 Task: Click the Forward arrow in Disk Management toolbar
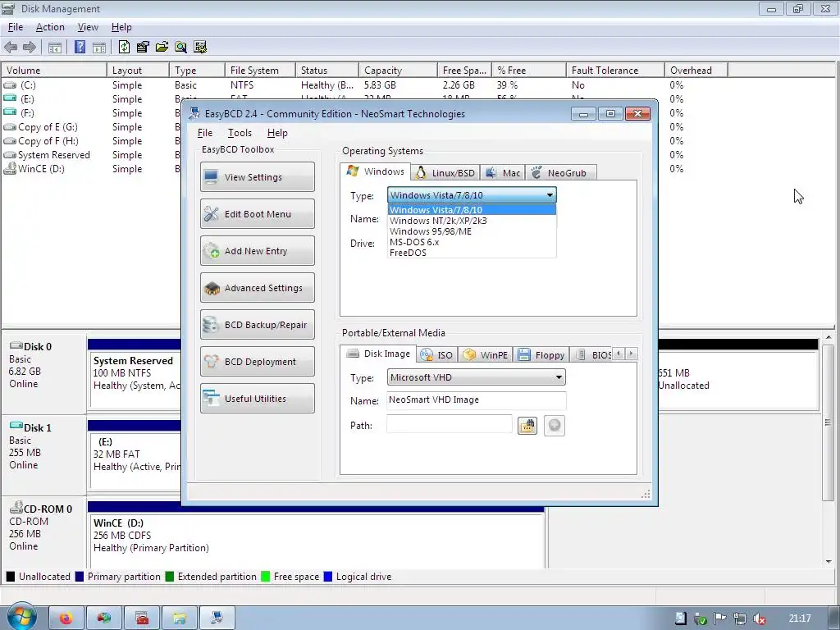30,47
